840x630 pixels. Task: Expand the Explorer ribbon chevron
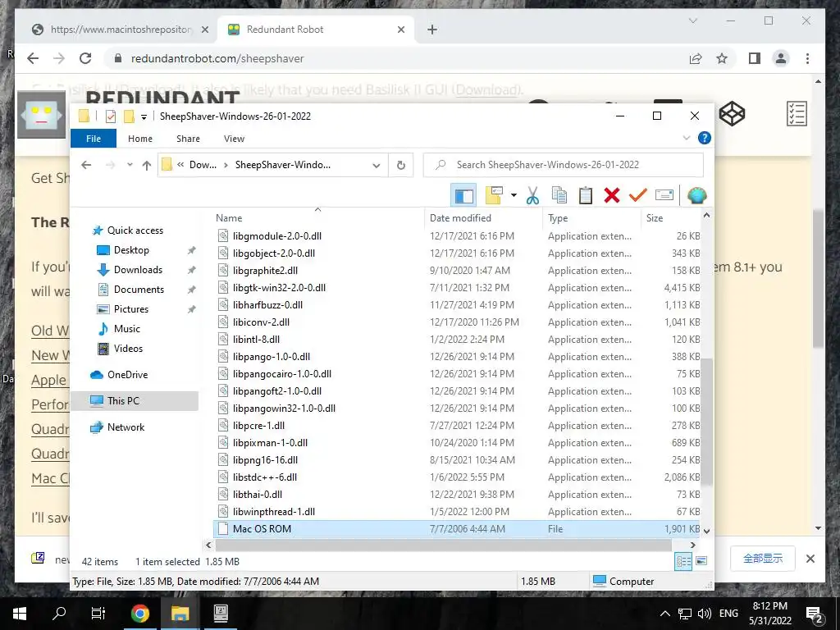click(x=687, y=138)
